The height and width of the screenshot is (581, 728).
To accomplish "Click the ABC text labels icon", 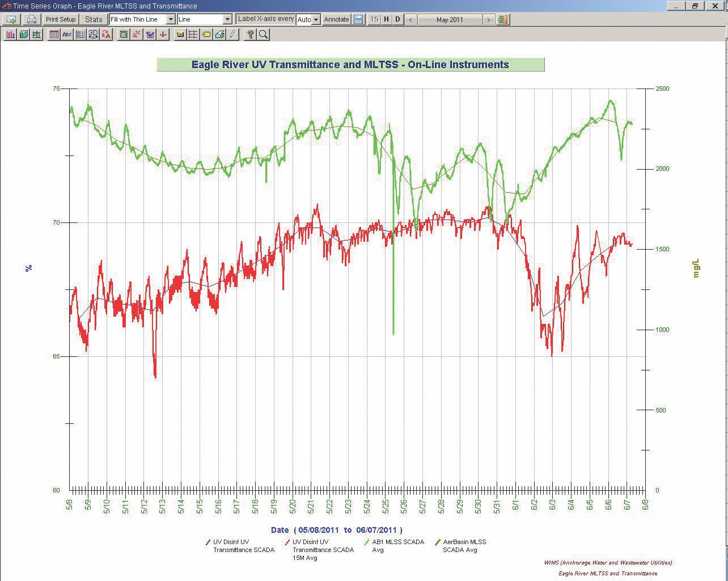I will pos(67,35).
